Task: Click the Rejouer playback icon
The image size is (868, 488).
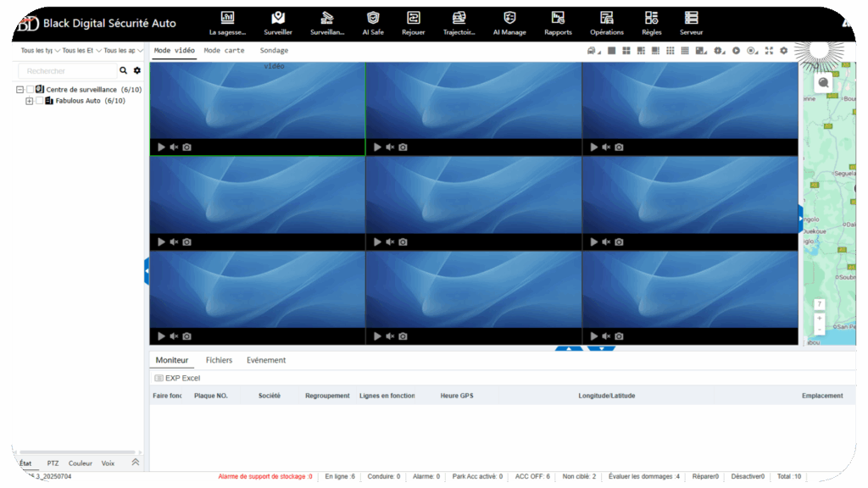Action: tap(414, 22)
